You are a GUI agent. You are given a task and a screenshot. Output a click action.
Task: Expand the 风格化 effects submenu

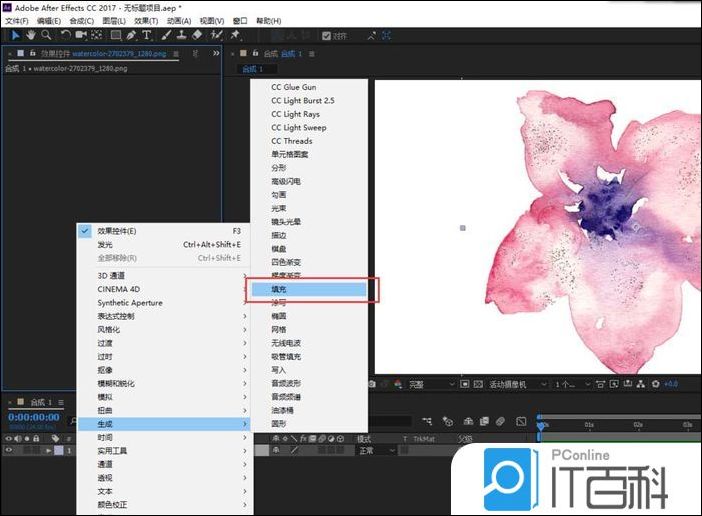tap(109, 329)
